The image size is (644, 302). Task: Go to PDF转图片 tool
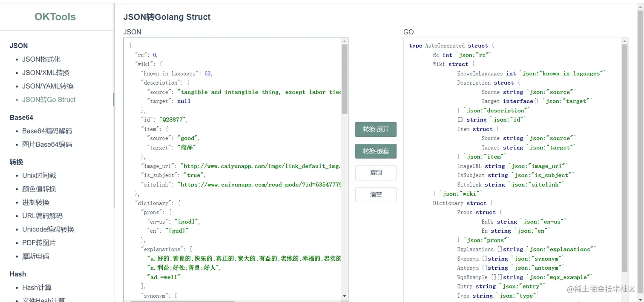(39, 242)
